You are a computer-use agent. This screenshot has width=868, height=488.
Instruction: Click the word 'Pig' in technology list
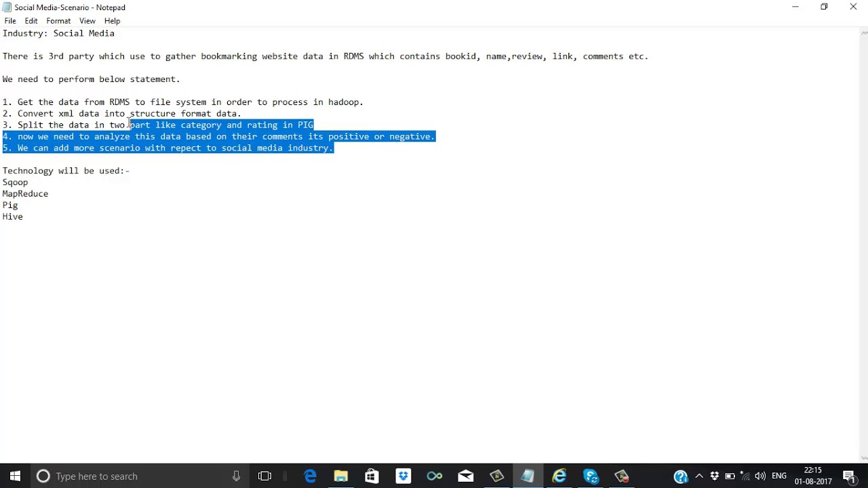click(10, 205)
